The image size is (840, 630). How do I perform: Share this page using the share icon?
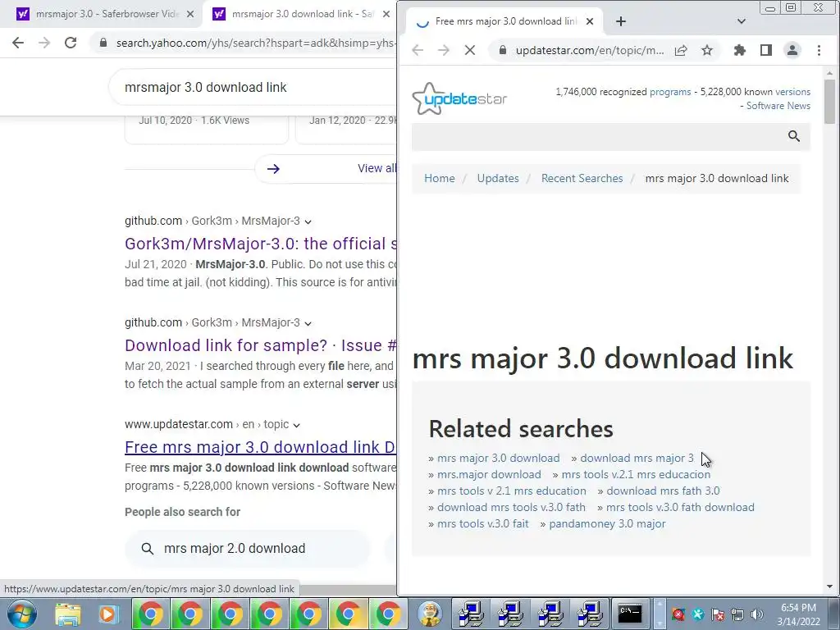(x=681, y=50)
